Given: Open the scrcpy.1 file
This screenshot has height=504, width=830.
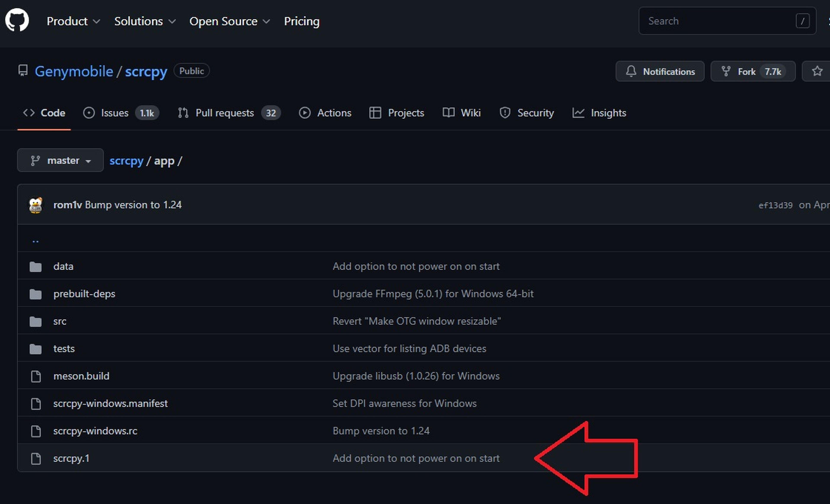Looking at the screenshot, I should (71, 458).
